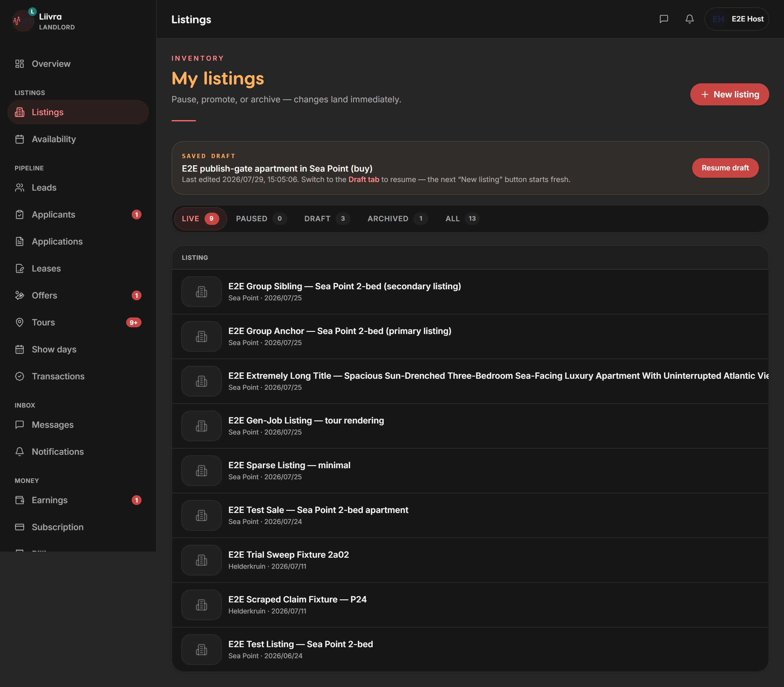Select 'E2E Gen-Job Listing — tour rendering' title

pos(306,420)
